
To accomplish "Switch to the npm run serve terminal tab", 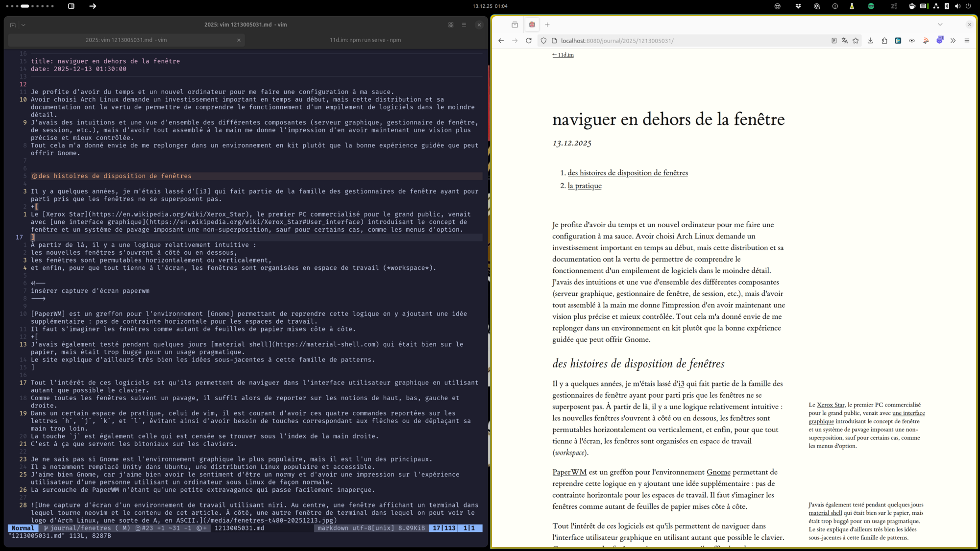I will click(x=366, y=40).
